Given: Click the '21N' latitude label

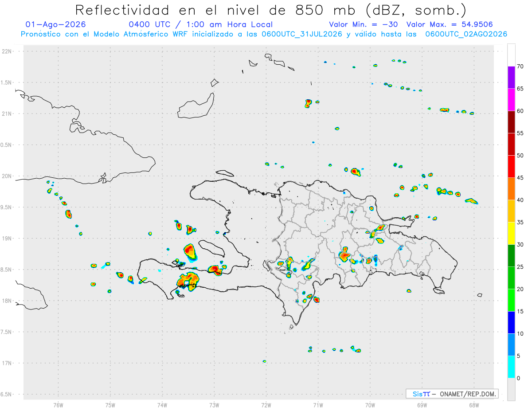Looking at the screenshot, I should point(8,114).
